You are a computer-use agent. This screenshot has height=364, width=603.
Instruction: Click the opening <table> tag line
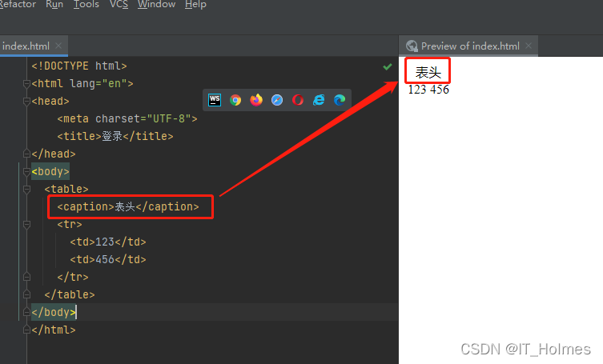tap(66, 189)
